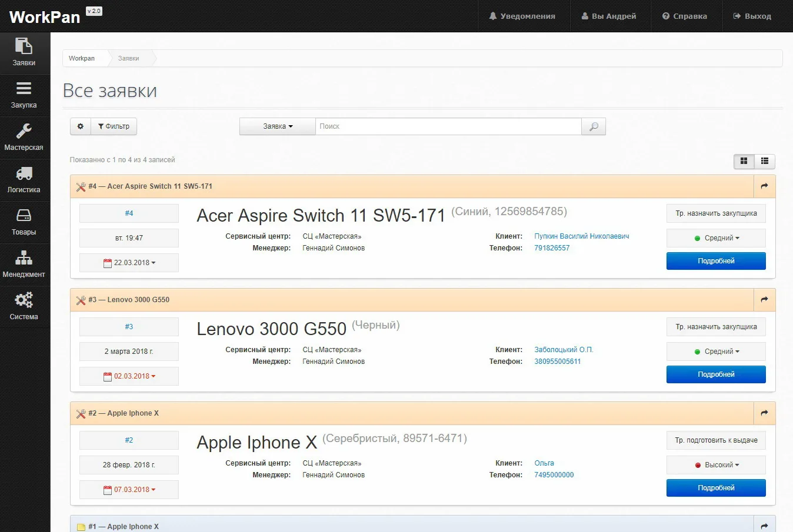Click the Apple Iphone X large title
Screen dimensions: 793x532
click(256, 443)
